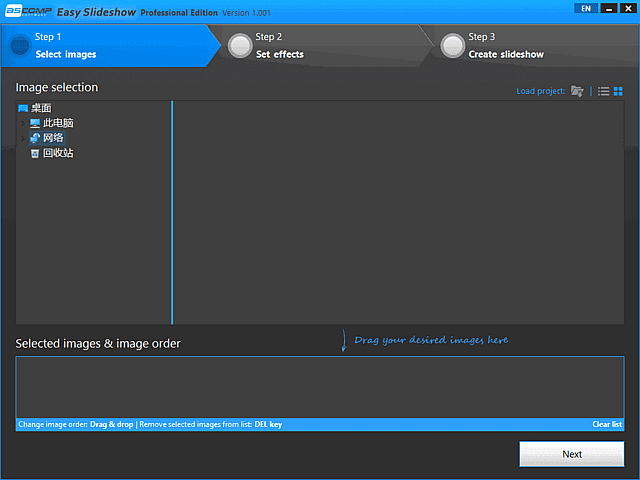Expand the 此电脑 tree node
Screen dimensions: 640x480
[x=22, y=123]
